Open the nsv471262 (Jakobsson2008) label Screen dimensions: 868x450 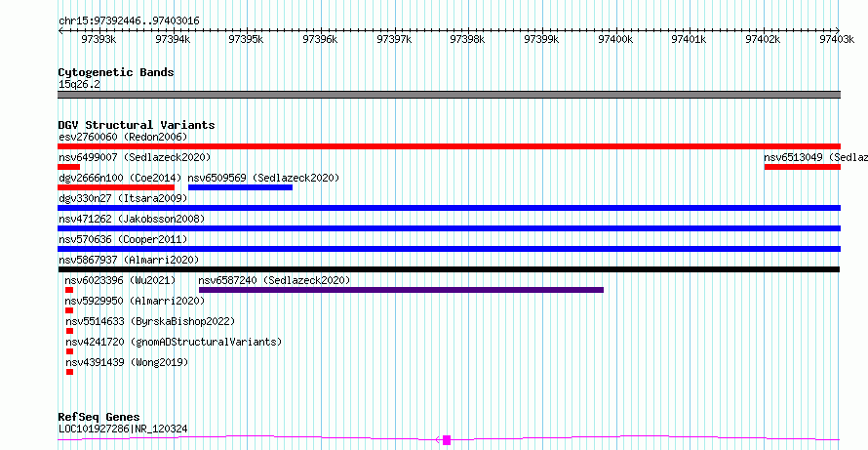point(132,219)
